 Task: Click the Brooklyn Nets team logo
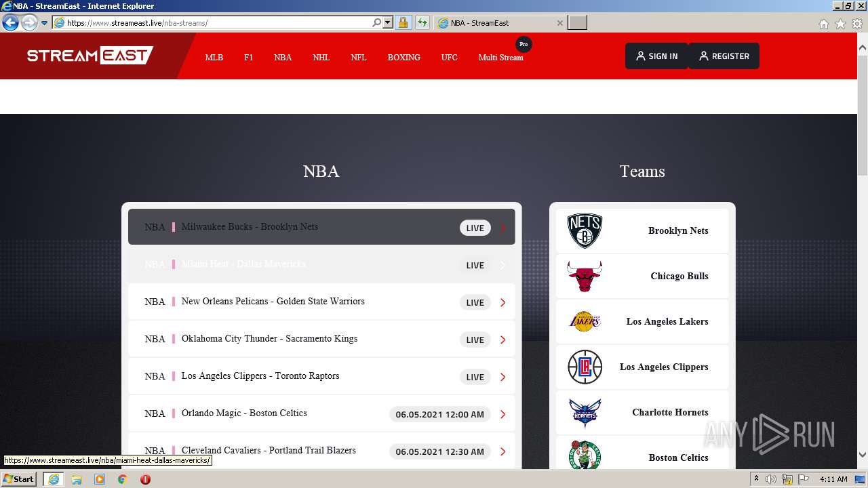point(585,230)
